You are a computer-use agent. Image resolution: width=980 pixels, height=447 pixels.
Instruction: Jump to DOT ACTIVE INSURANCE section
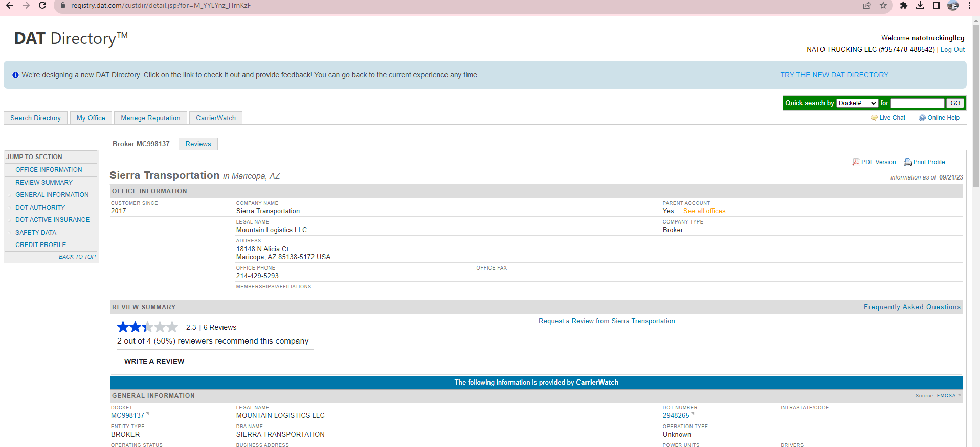[52, 220]
